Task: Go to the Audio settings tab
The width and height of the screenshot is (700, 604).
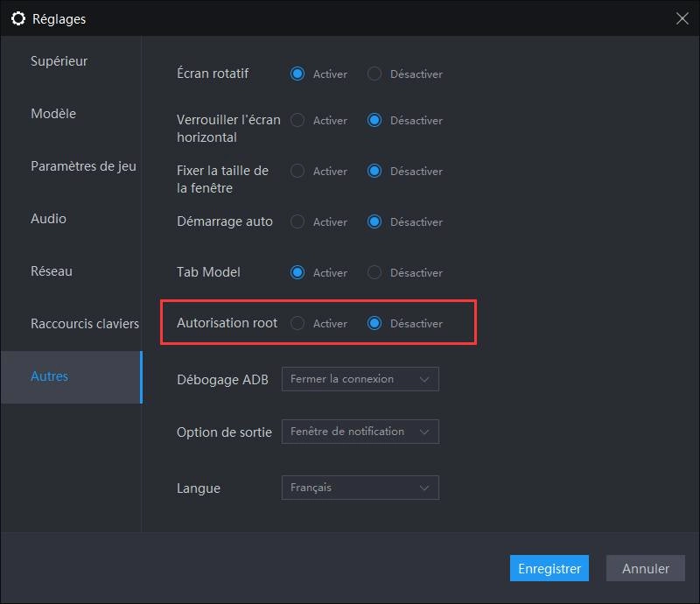Action: coord(48,219)
